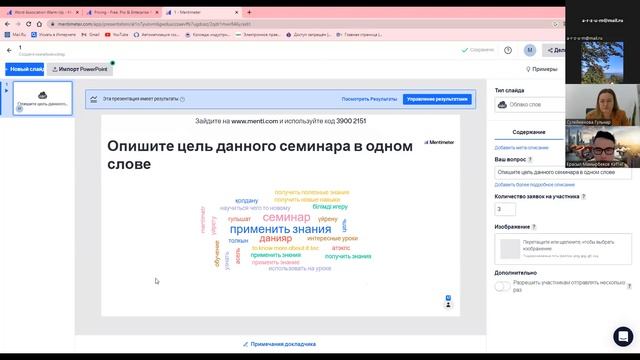The height and width of the screenshot is (360, 640).
Task: Click the results chart icon in banner
Action: [x=94, y=99]
